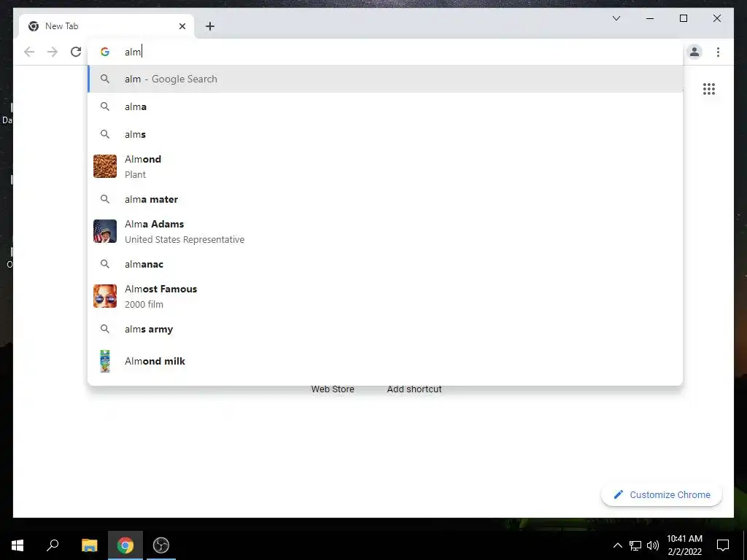Select the 'Almond Plant' suggestion
This screenshot has width=747, height=560.
pos(385,167)
